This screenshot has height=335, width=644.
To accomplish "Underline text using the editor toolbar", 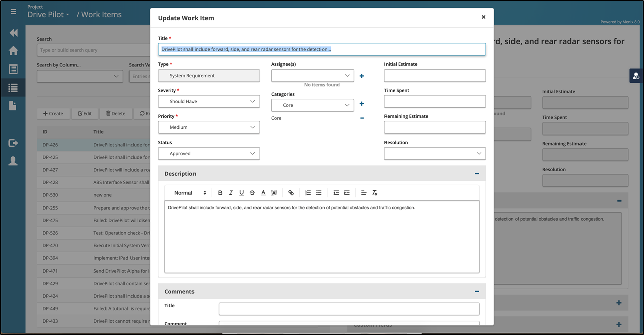I will point(241,193).
